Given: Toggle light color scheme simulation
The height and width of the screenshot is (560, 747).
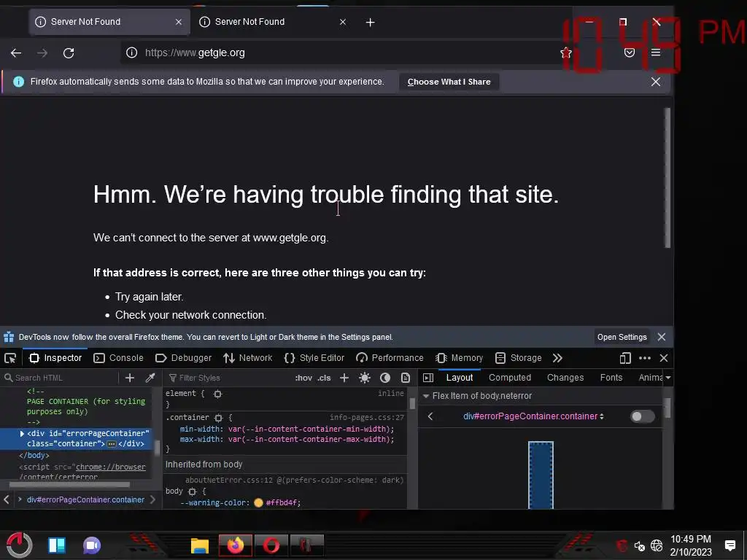Looking at the screenshot, I should (x=365, y=378).
